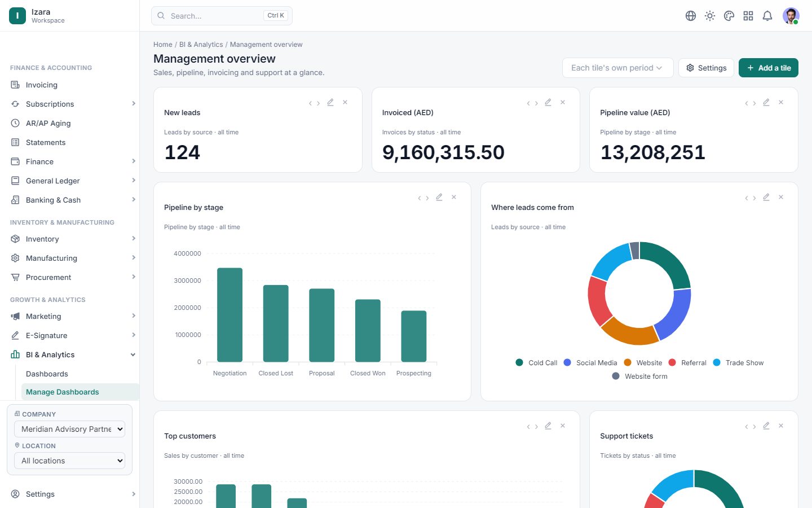Expand Subscriptions sidebar chevron
812x508 pixels.
tap(134, 103)
